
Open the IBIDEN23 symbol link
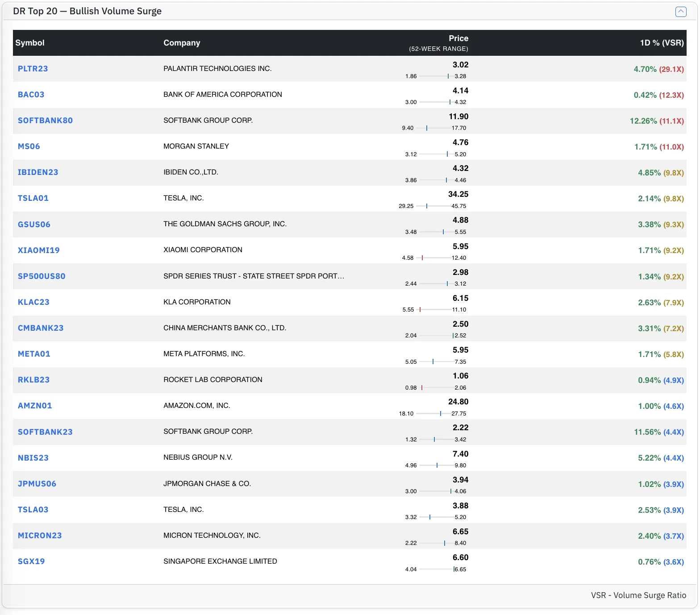pyautogui.click(x=38, y=172)
